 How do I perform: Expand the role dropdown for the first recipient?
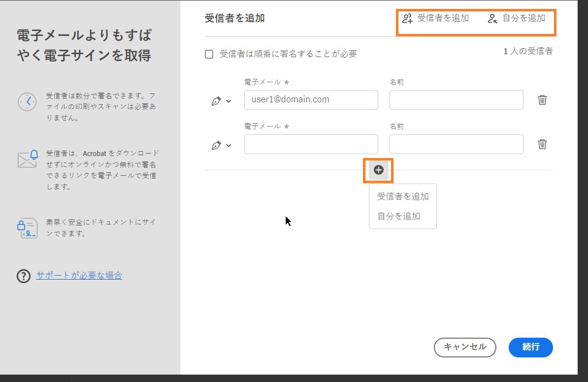click(228, 100)
